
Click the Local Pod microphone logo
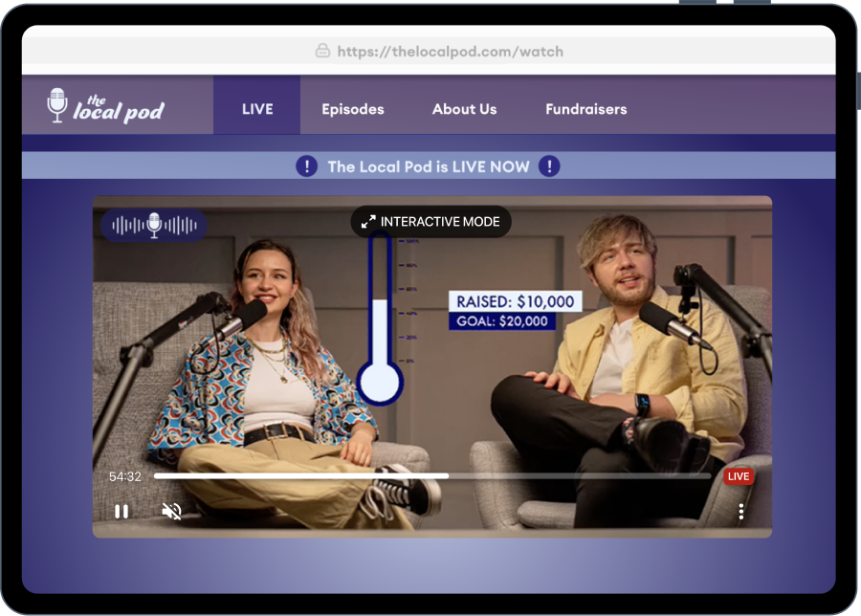pos(105,106)
